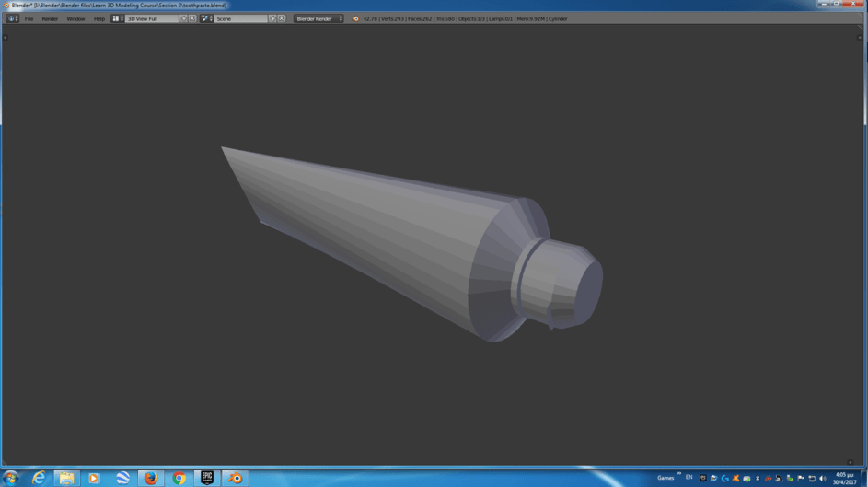This screenshot has width=868, height=487.
Task: Click the safely remove hardware tray icon
Action: click(x=790, y=478)
